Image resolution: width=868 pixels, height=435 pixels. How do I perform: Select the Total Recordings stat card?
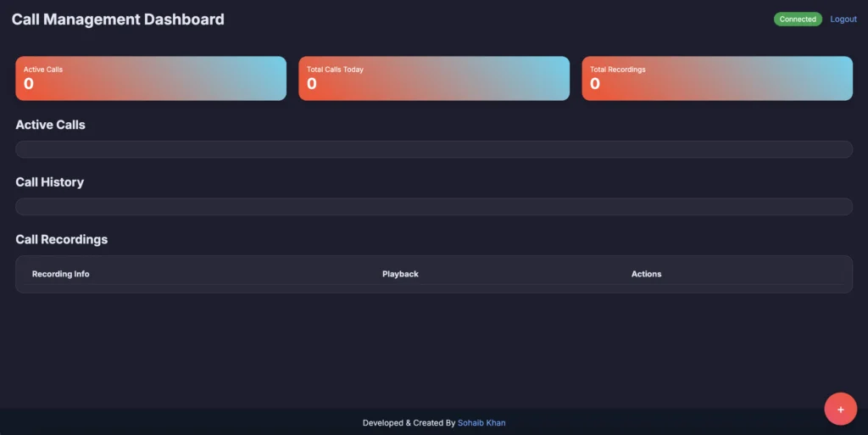click(x=717, y=78)
